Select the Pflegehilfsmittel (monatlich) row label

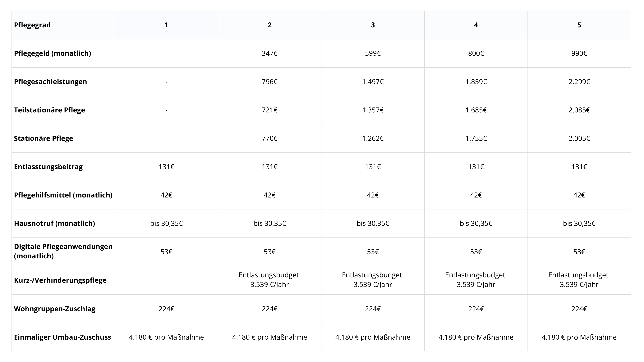63,195
